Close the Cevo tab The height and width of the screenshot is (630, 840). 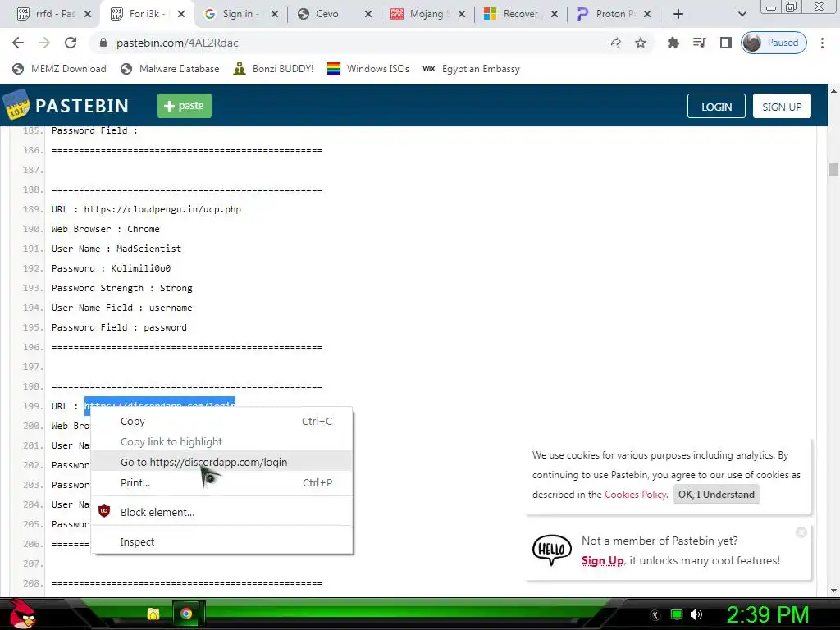(x=368, y=14)
